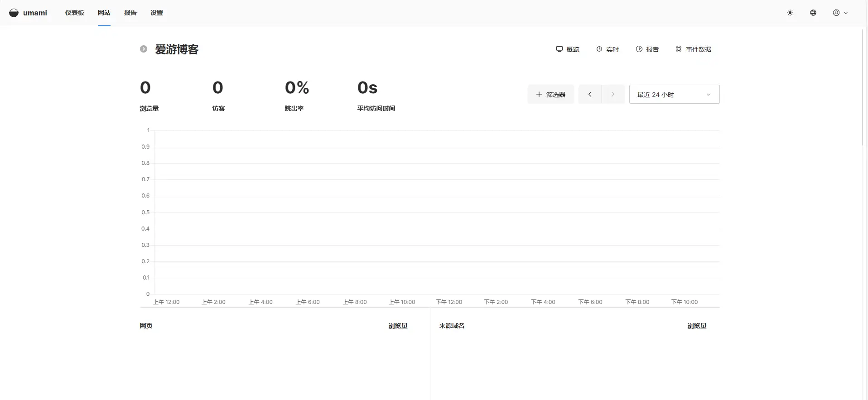The image size is (868, 400).
Task: Click the favicon icon beside 爱游博客
Action: (144, 49)
